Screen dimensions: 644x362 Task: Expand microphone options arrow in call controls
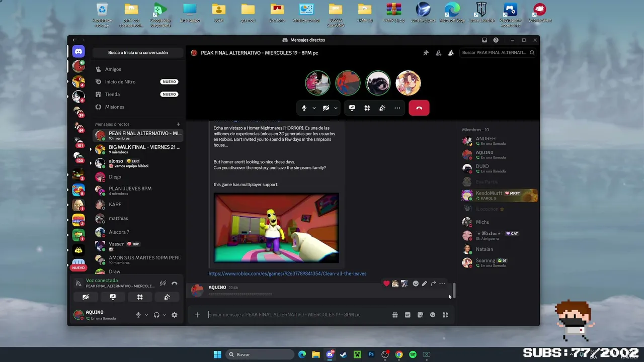[x=314, y=108]
